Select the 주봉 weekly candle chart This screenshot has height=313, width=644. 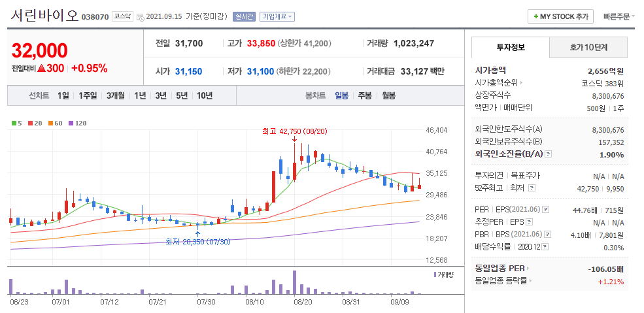(x=365, y=95)
